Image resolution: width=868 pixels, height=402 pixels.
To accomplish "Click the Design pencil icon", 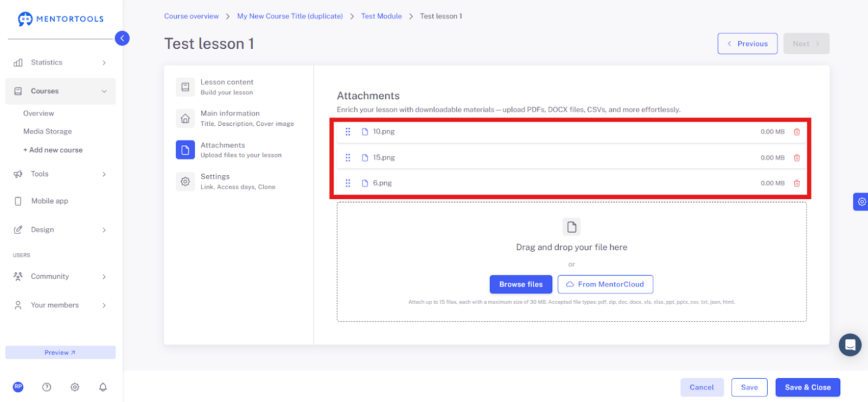I will point(18,230).
